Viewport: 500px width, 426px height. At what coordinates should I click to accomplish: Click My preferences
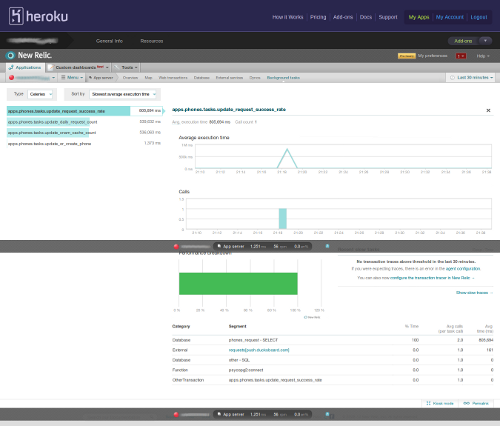[x=432, y=56]
